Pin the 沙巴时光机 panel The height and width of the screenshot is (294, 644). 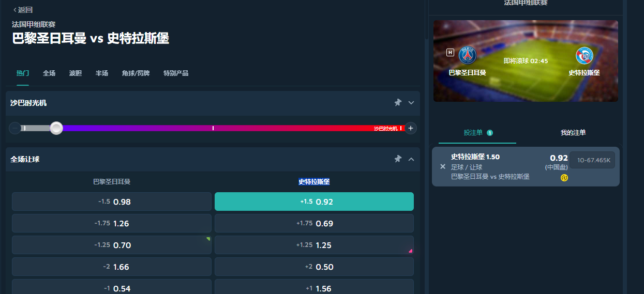398,103
